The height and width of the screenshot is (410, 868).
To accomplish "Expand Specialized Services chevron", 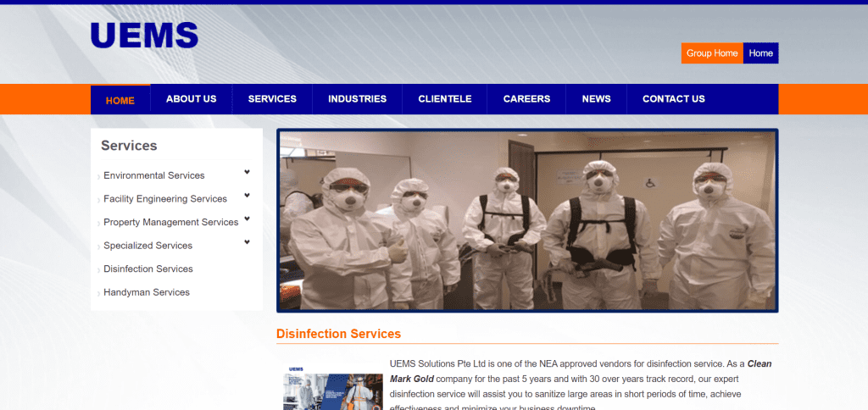I will 247,241.
